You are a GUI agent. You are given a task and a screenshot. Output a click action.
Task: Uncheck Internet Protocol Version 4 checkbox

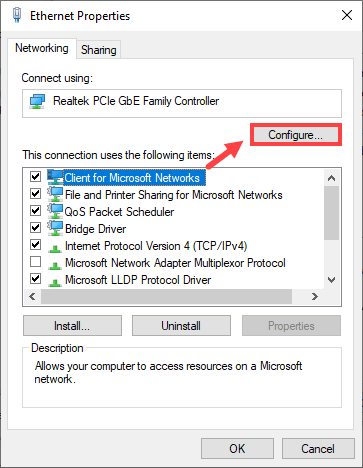[35, 245]
